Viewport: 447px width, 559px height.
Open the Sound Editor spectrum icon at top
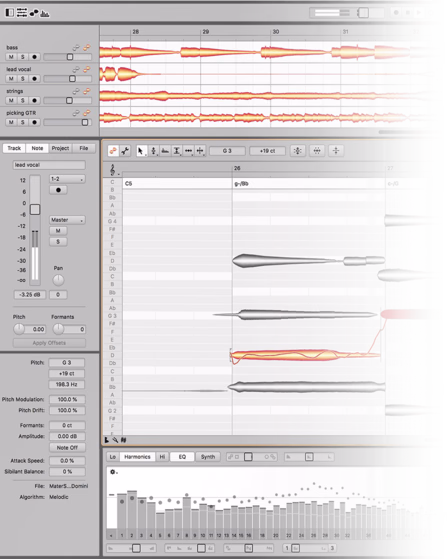tap(45, 14)
